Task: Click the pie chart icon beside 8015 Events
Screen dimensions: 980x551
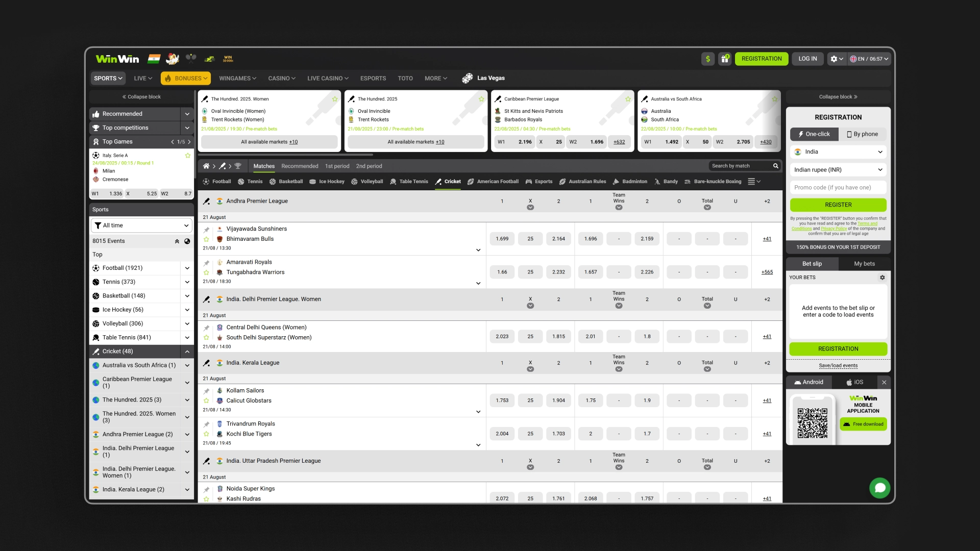Action: [187, 241]
